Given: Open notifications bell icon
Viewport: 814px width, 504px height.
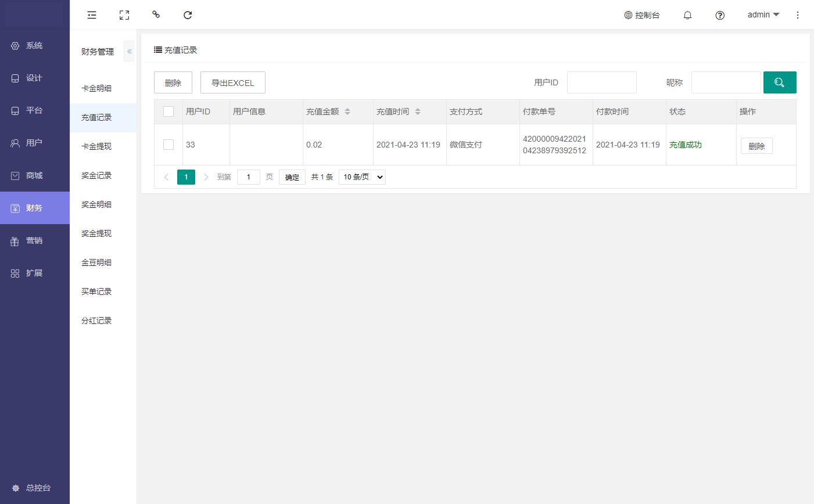Looking at the screenshot, I should (x=687, y=15).
